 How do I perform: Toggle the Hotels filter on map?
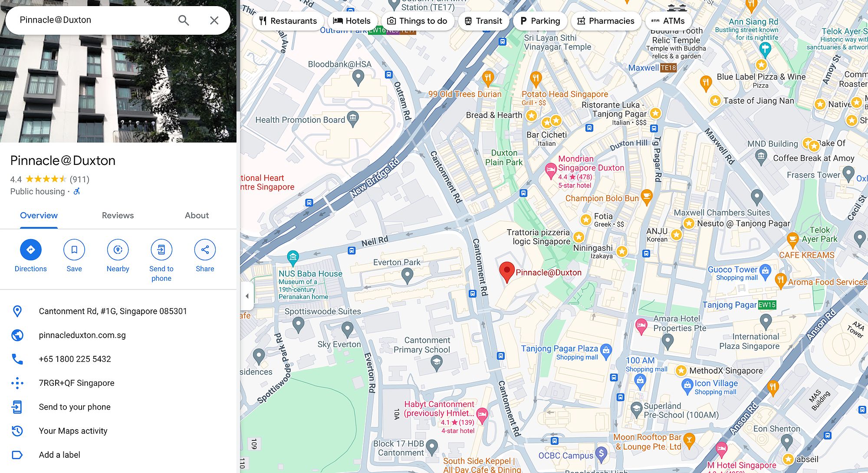coord(350,20)
